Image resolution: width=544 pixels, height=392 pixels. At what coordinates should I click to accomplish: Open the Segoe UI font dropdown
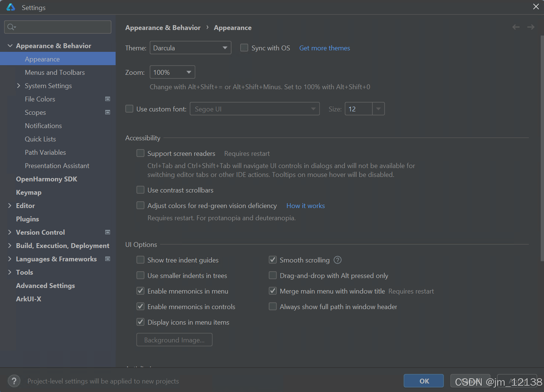(255, 109)
